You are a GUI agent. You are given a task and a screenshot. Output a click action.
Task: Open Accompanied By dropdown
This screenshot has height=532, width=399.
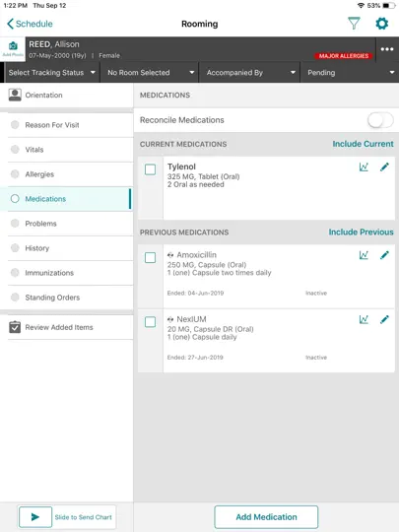249,72
